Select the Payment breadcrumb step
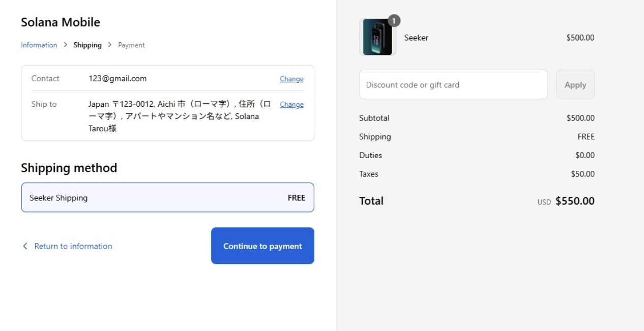Viewport: 644px width, 331px height. tap(131, 45)
